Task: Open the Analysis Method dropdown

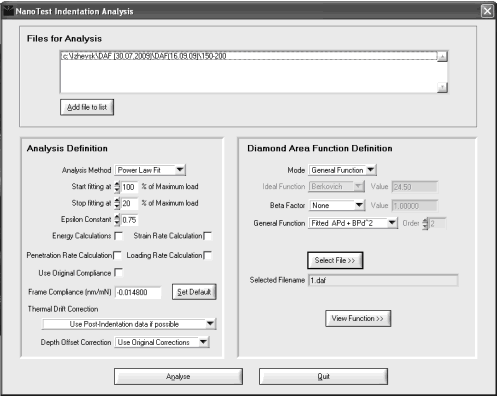Action: [x=150, y=170]
